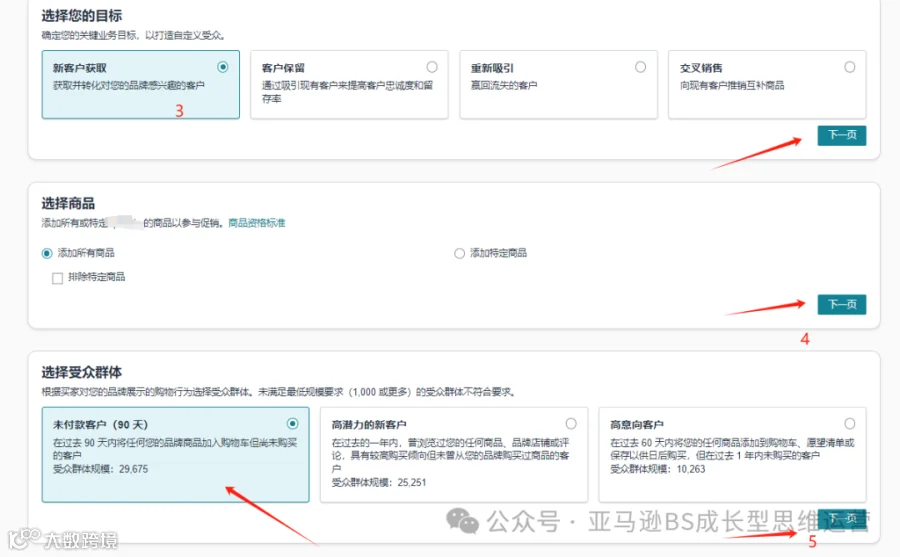This screenshot has width=900, height=557.
Task: Click the 重新吸引 card title text
Action: (x=492, y=68)
